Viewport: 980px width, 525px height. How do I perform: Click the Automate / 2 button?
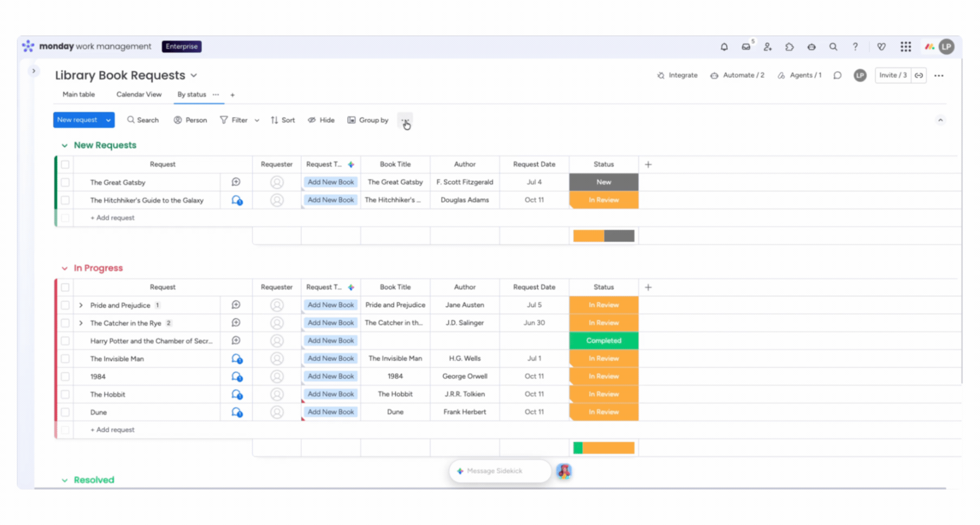pos(737,76)
